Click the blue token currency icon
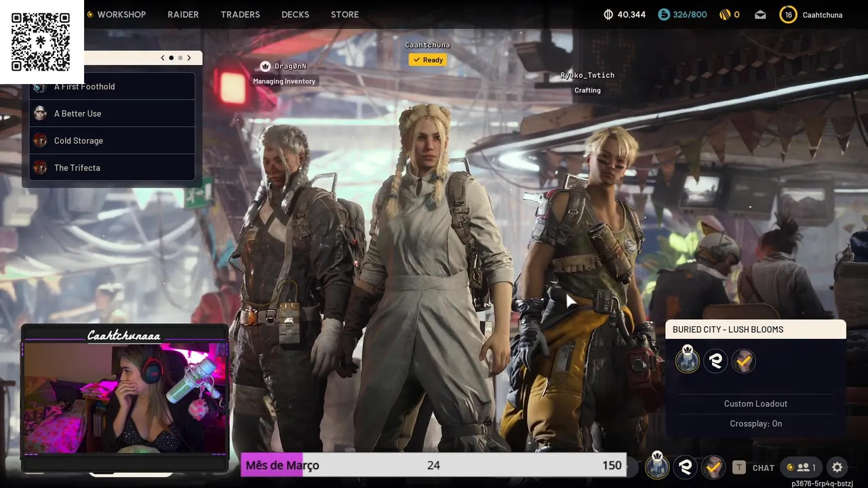The height and width of the screenshot is (488, 868). tap(664, 14)
